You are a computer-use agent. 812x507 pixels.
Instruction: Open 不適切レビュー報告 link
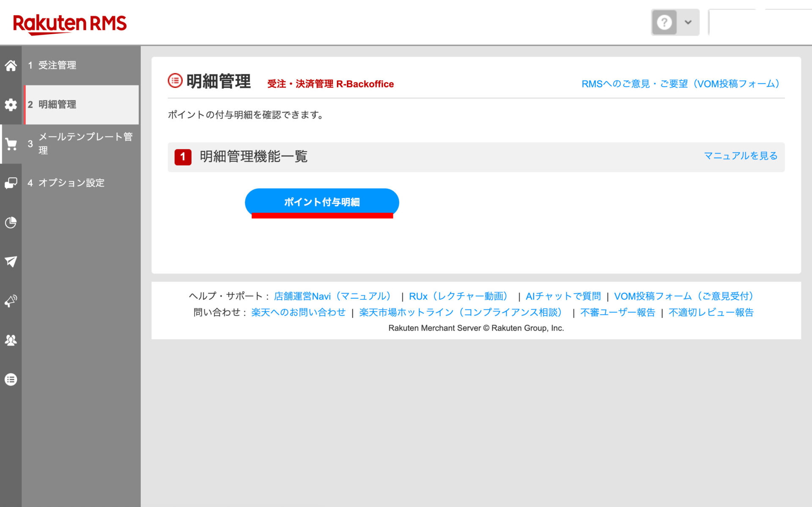point(711,312)
